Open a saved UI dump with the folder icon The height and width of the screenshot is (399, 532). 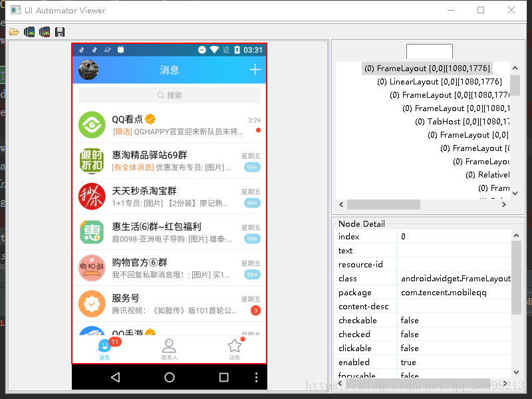(14, 32)
